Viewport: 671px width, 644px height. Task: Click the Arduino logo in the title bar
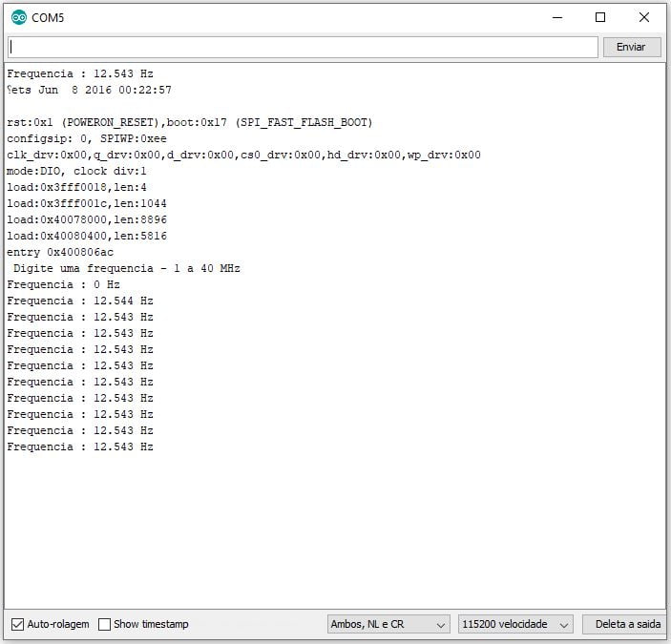point(19,17)
